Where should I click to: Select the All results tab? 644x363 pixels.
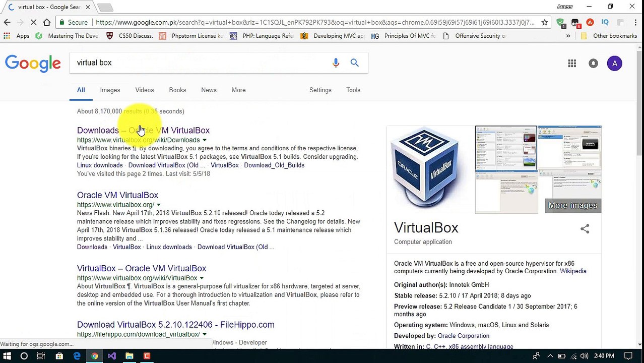tap(81, 90)
